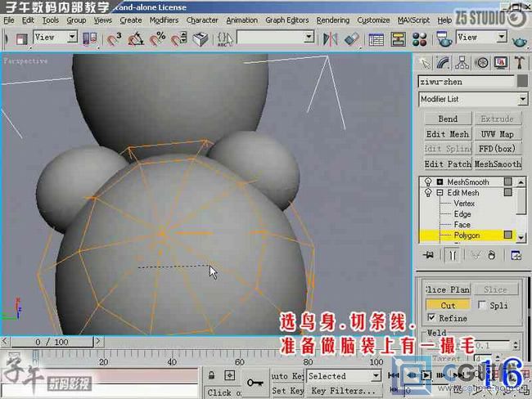Image resolution: width=532 pixels, height=399 pixels.
Task: Select the Polygon sub-object level
Action: pos(467,235)
